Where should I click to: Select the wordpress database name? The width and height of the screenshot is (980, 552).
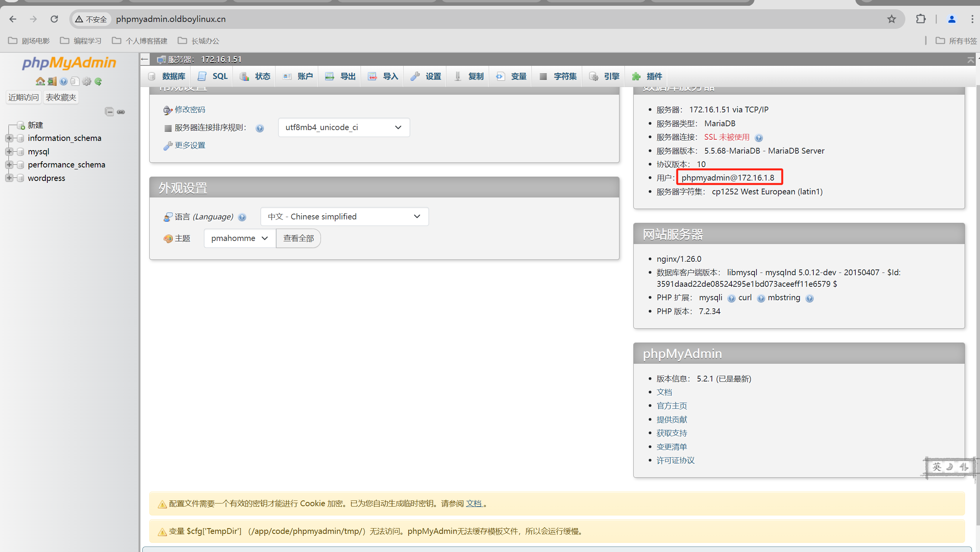click(x=47, y=178)
